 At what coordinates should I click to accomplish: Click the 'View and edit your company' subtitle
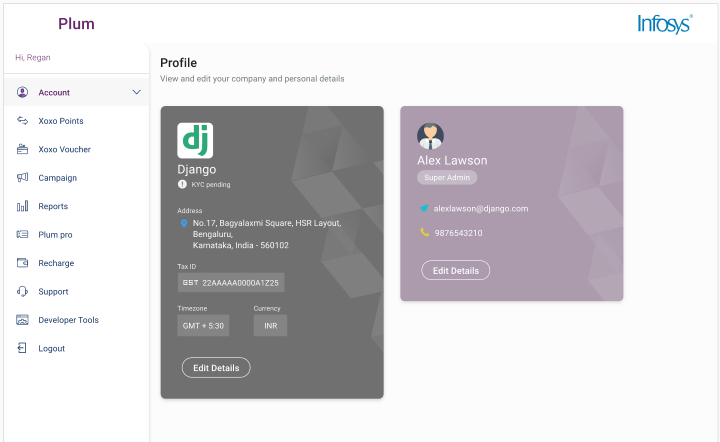(252, 78)
